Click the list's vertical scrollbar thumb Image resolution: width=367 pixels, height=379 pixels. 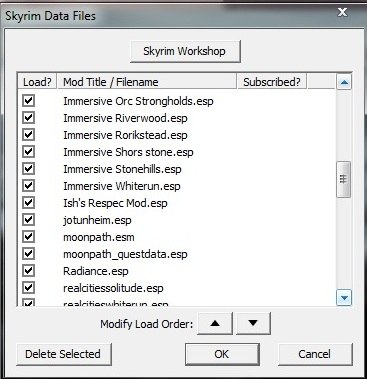[344, 179]
